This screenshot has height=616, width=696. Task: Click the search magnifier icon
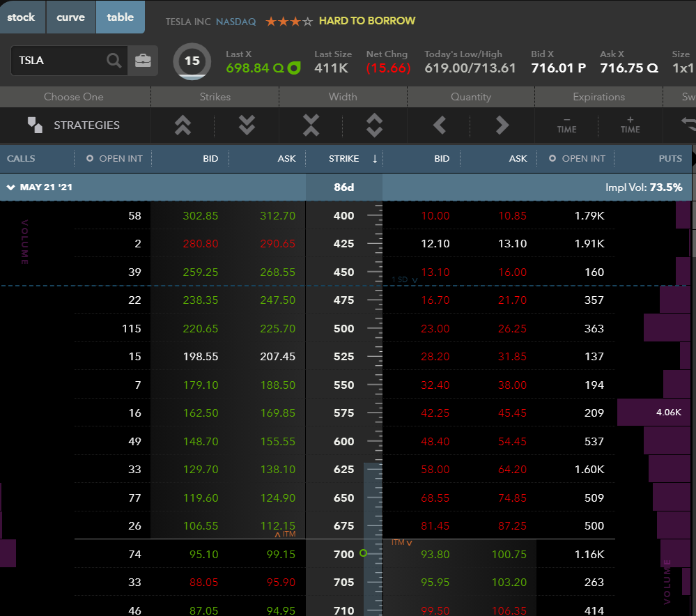(114, 61)
